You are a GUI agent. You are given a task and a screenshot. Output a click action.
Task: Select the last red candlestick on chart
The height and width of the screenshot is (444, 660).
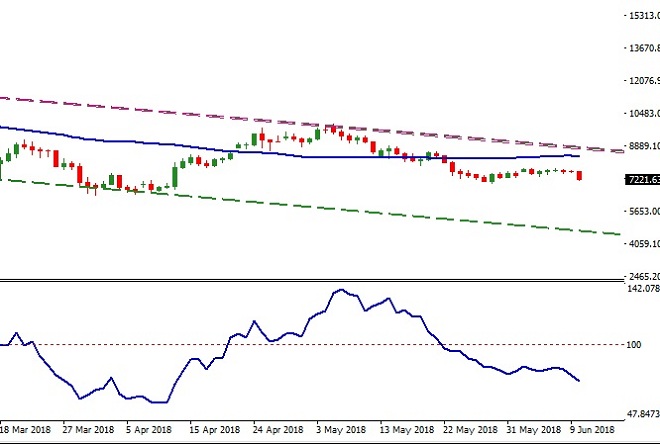[580, 175]
